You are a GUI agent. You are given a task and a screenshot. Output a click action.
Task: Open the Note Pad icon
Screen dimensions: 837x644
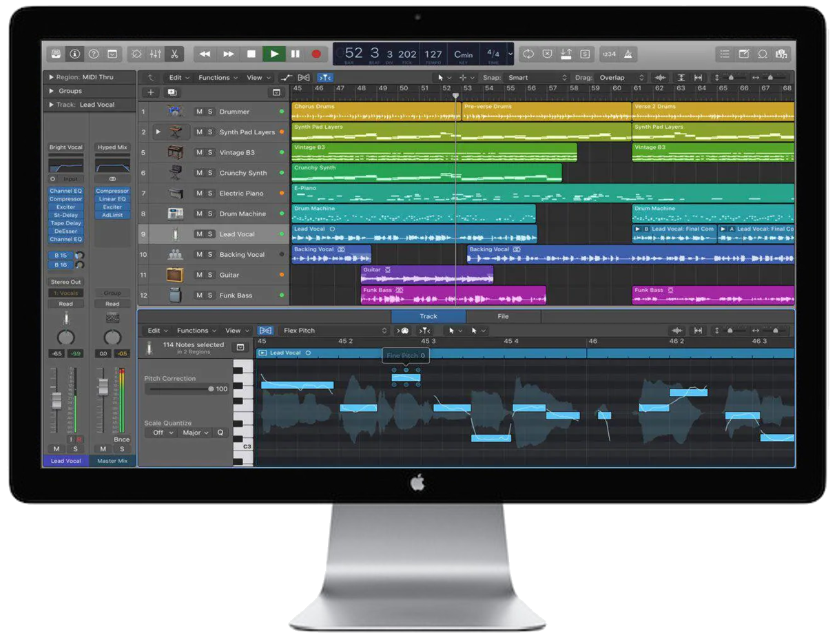tap(744, 54)
